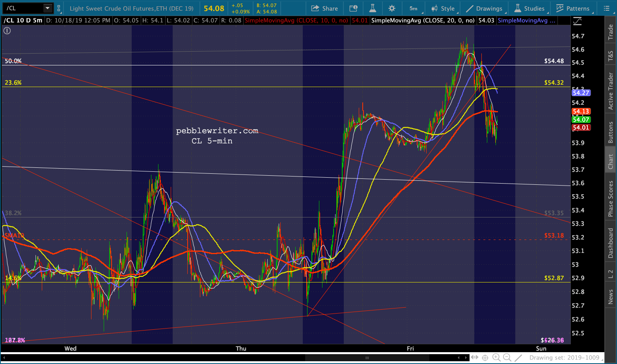
Task: Open the Patterns menu button
Action: click(573, 8)
